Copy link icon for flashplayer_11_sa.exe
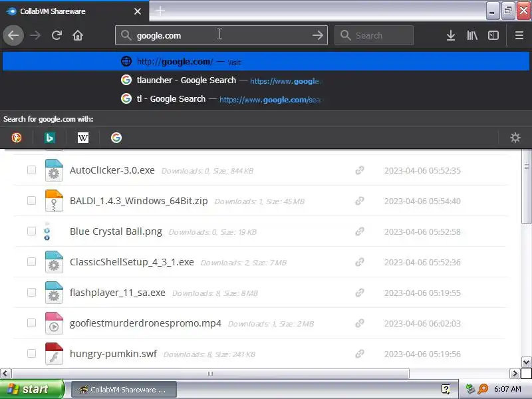The image size is (532, 399). point(360,293)
